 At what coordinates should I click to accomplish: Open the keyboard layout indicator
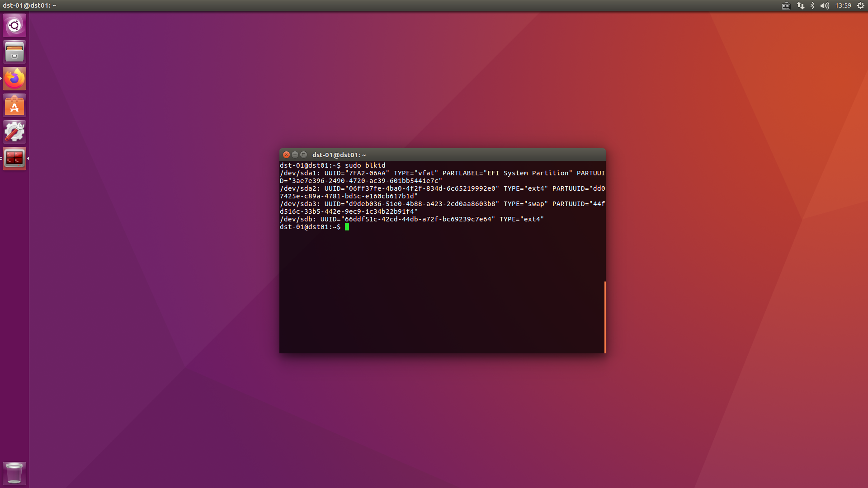pos(786,6)
